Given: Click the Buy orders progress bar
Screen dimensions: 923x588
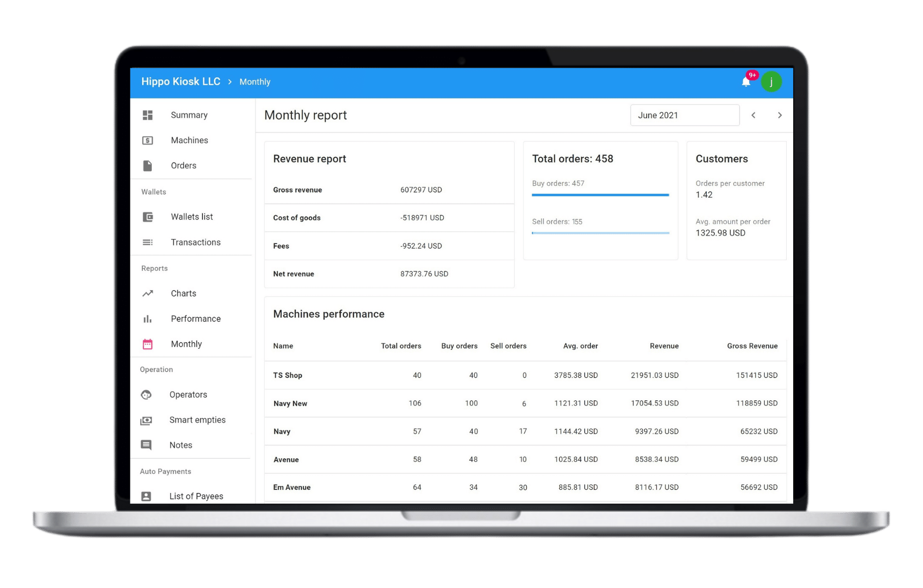Looking at the screenshot, I should click(600, 195).
